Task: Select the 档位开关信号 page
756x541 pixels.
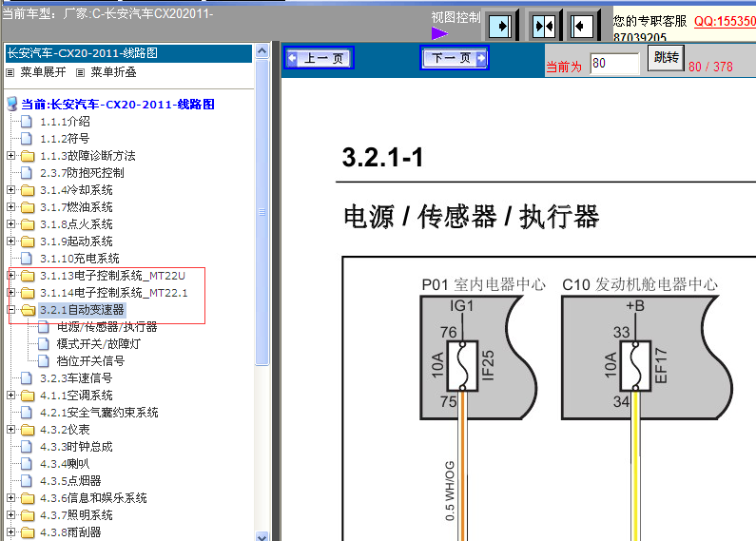Action: tap(90, 361)
